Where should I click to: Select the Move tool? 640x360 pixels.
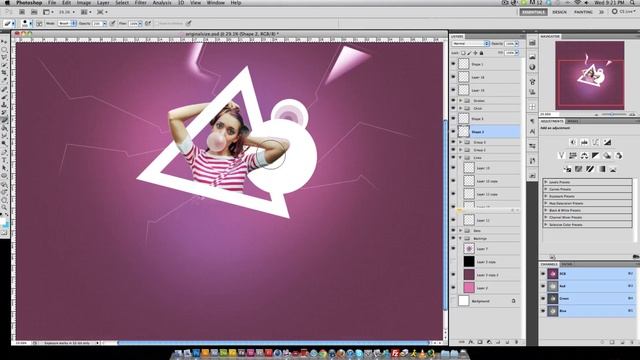pos(4,42)
